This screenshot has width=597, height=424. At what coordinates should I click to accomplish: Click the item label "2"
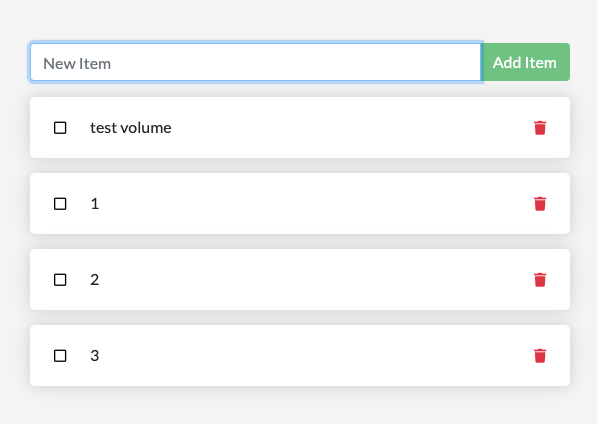pos(95,280)
